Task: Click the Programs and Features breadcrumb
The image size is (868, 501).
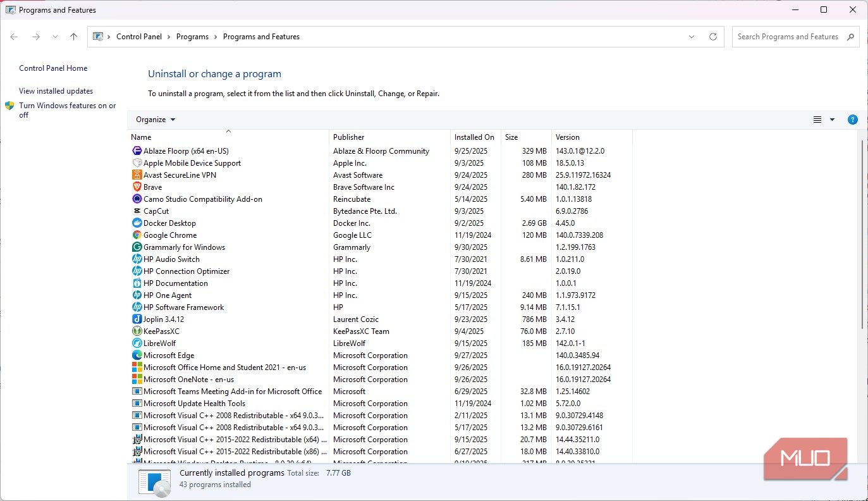Action: click(261, 37)
